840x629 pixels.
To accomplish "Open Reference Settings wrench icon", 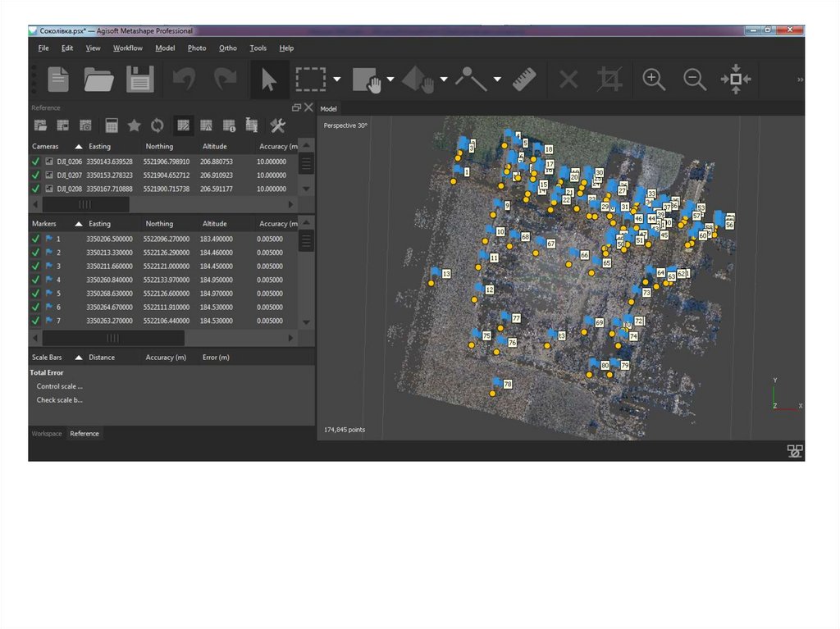I will [x=277, y=125].
